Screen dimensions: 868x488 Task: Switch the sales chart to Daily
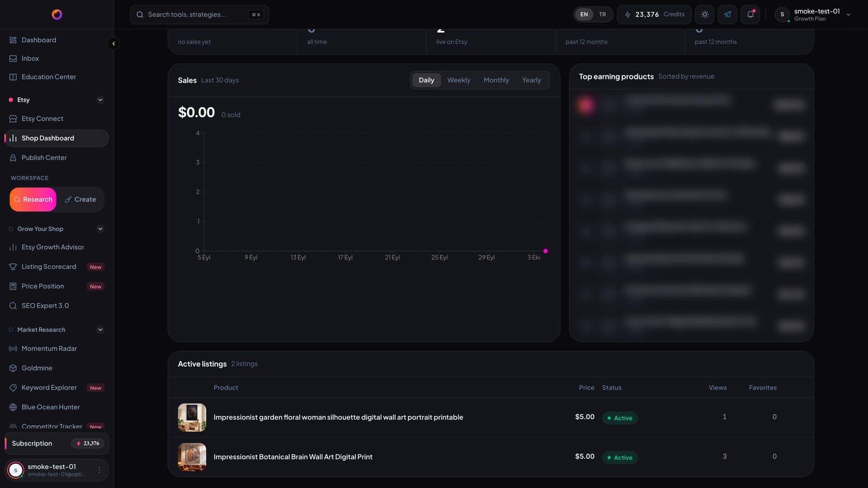click(426, 80)
